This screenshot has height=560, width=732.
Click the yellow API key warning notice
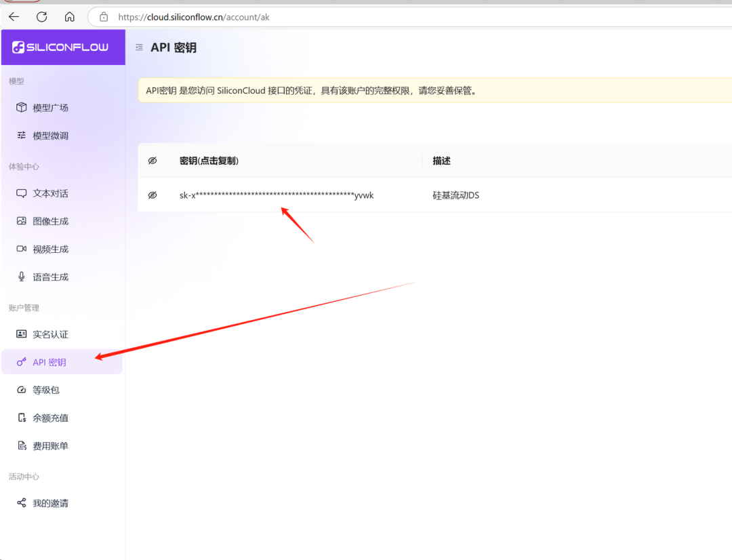[x=434, y=91]
